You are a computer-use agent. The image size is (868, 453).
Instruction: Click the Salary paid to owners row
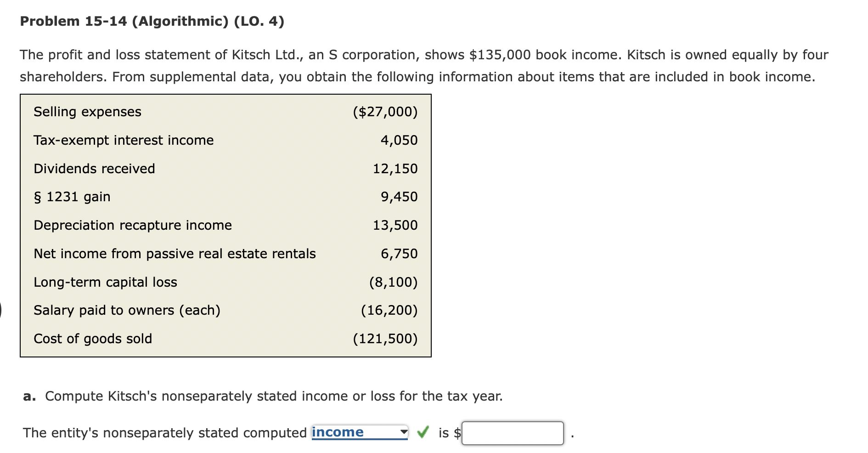point(127,310)
